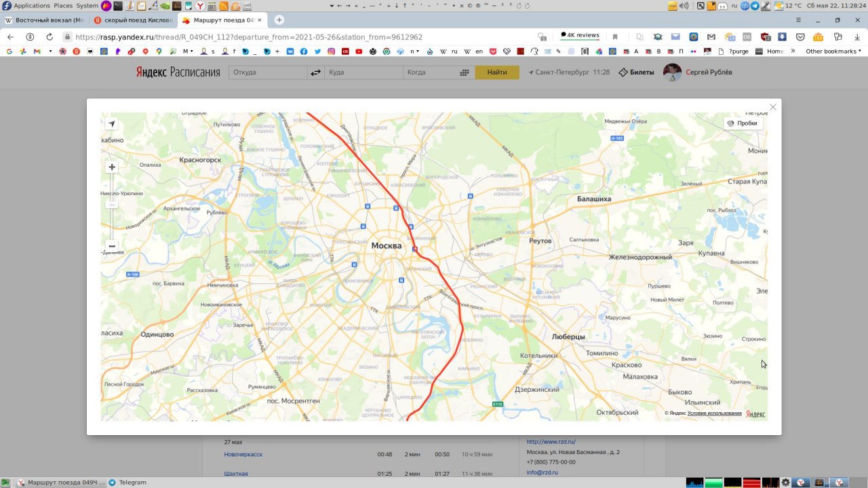The height and width of the screenshot is (488, 868).
Task: Change the Санкт-Петербург city setting
Action: (x=559, y=73)
